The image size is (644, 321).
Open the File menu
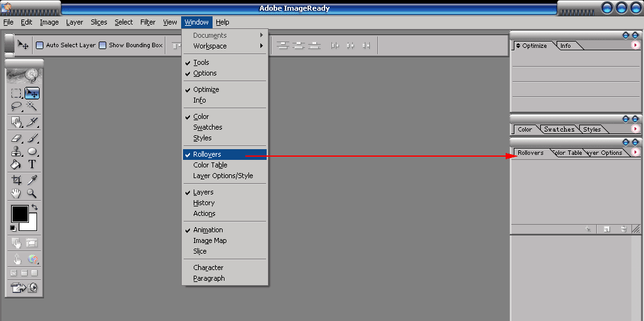point(8,22)
